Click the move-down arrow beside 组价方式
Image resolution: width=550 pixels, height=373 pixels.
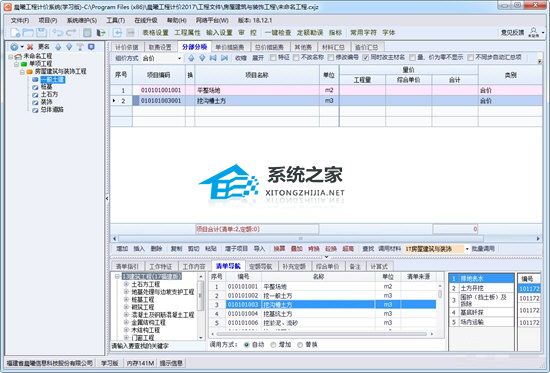tap(202, 58)
